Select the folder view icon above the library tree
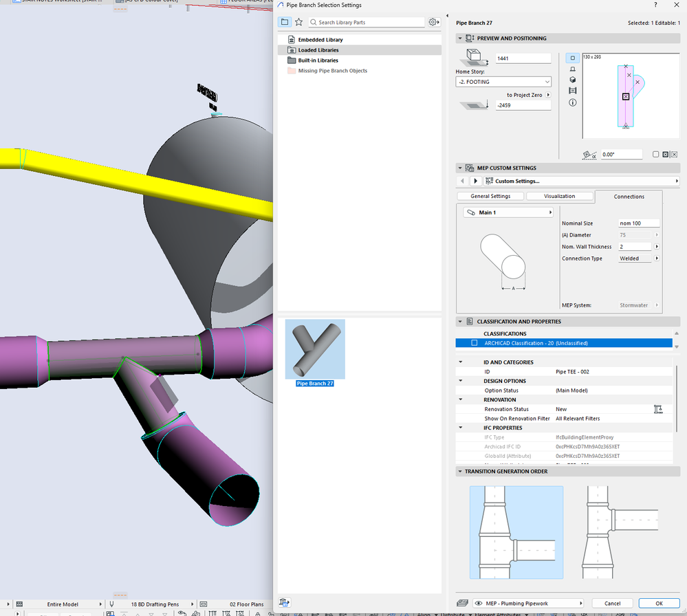Viewport: 687px width, 616px height. click(284, 21)
